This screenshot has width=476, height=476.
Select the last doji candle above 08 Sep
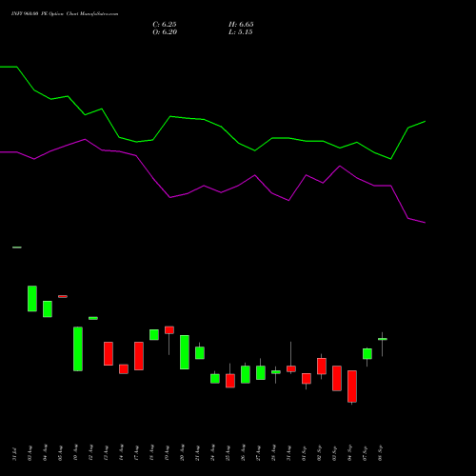pyautogui.click(x=383, y=339)
